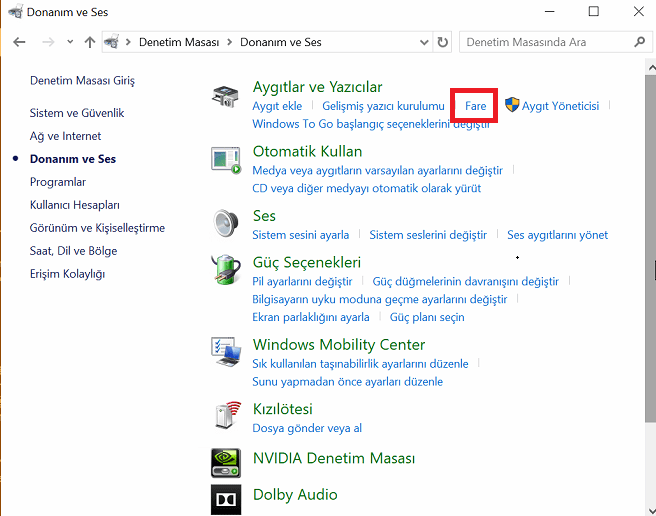This screenshot has width=656, height=516.
Task: Open the Aygıtlar ve Yazıcılar heading
Action: click(x=317, y=87)
